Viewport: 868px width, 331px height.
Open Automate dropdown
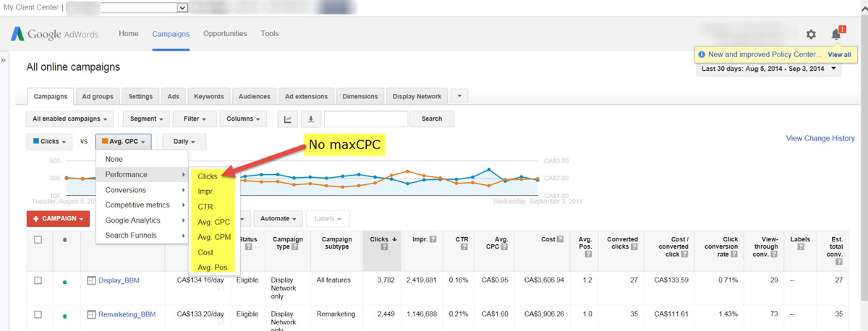pos(279,218)
